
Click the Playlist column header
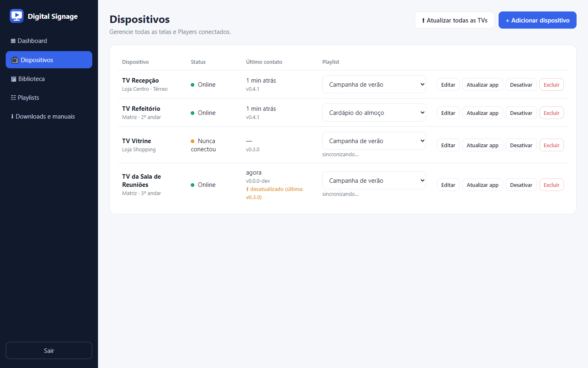[x=331, y=62]
